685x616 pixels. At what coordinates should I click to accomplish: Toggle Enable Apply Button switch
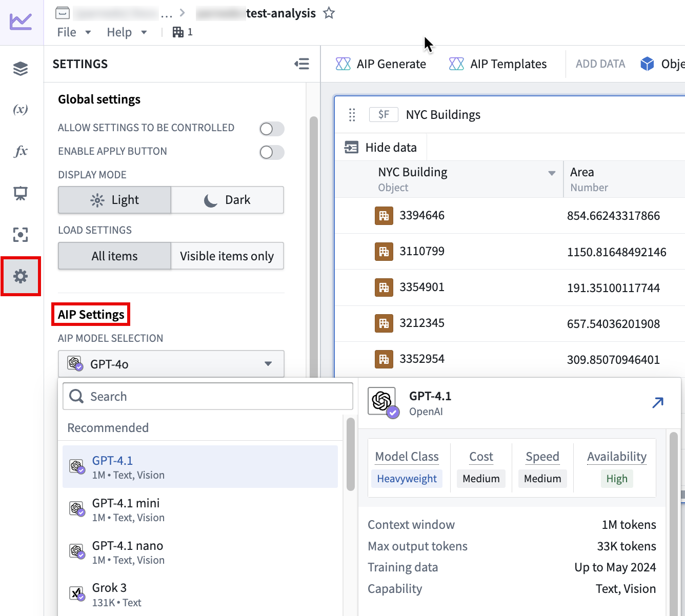pyautogui.click(x=272, y=152)
